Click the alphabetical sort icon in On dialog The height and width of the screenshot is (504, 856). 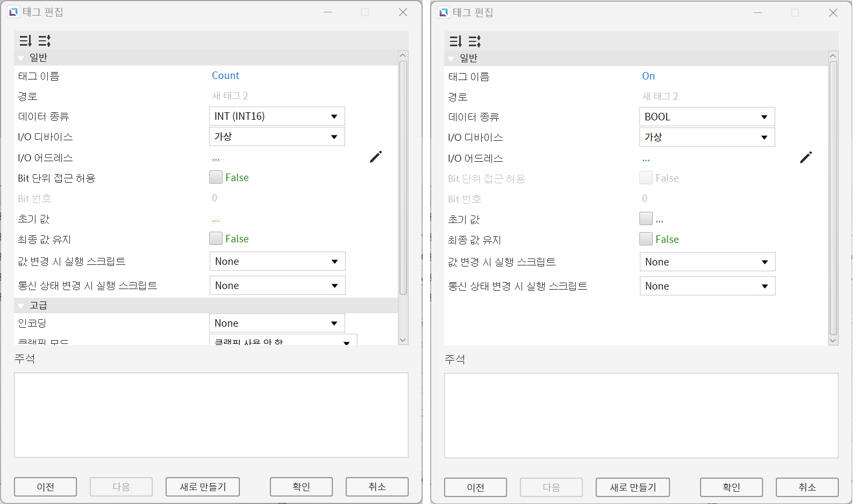474,41
